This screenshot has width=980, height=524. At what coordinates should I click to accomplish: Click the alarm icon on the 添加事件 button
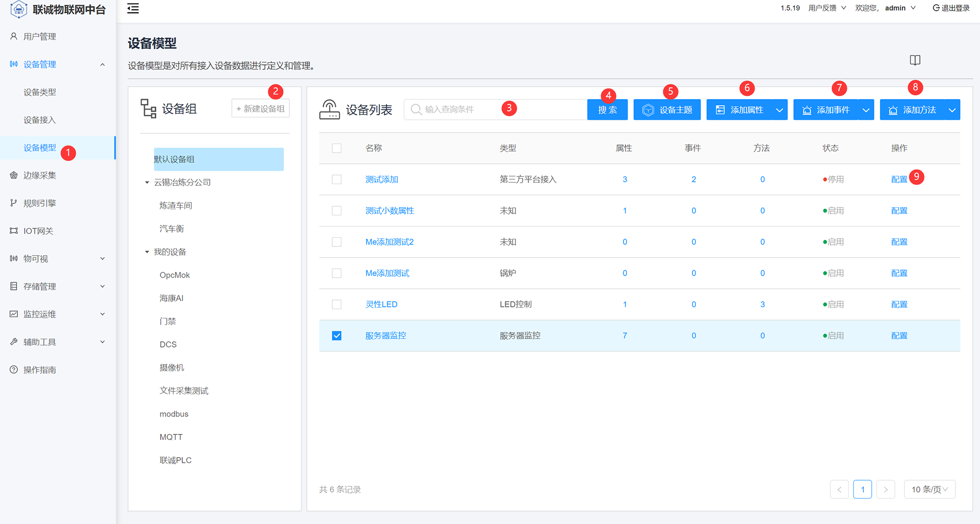(x=807, y=110)
